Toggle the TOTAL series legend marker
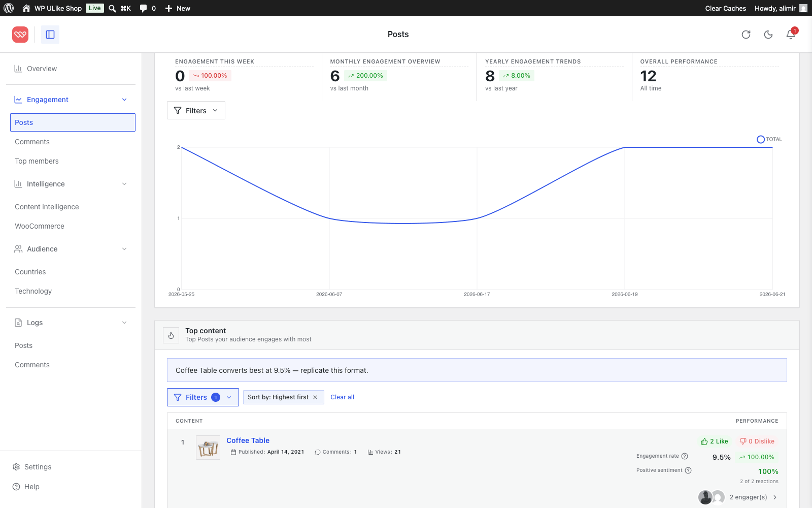Image resolution: width=812 pixels, height=508 pixels. (761, 139)
